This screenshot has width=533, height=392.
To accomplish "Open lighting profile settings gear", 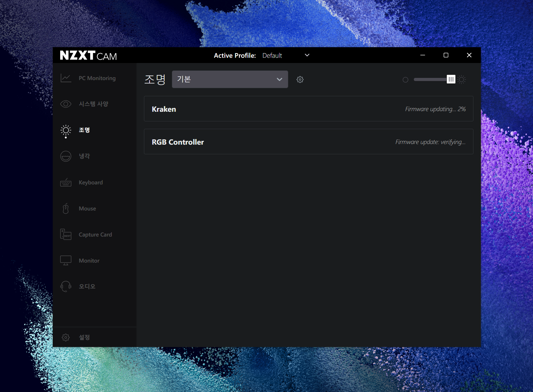I will tap(300, 79).
